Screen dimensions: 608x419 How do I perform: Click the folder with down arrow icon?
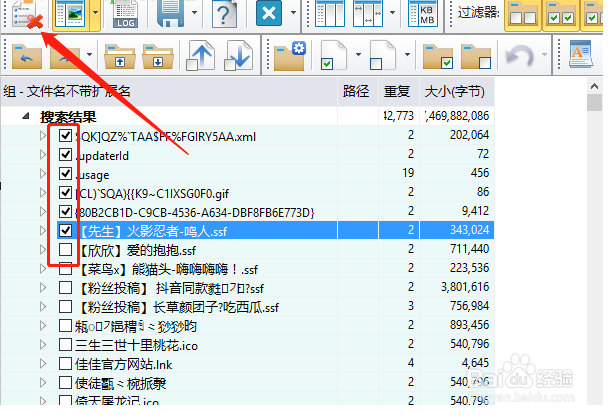coord(158,56)
